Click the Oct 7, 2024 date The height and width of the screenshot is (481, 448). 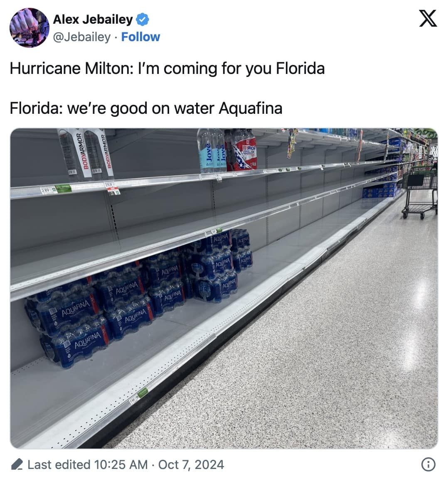point(191,464)
